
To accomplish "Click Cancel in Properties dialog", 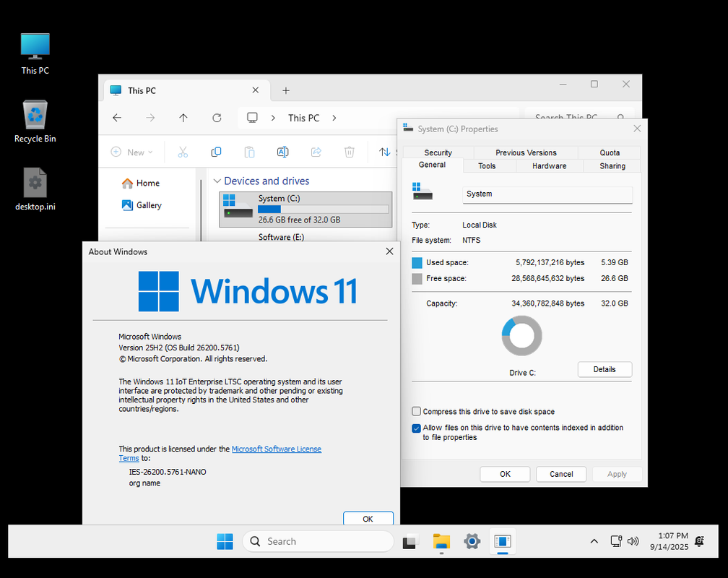I will [561, 474].
